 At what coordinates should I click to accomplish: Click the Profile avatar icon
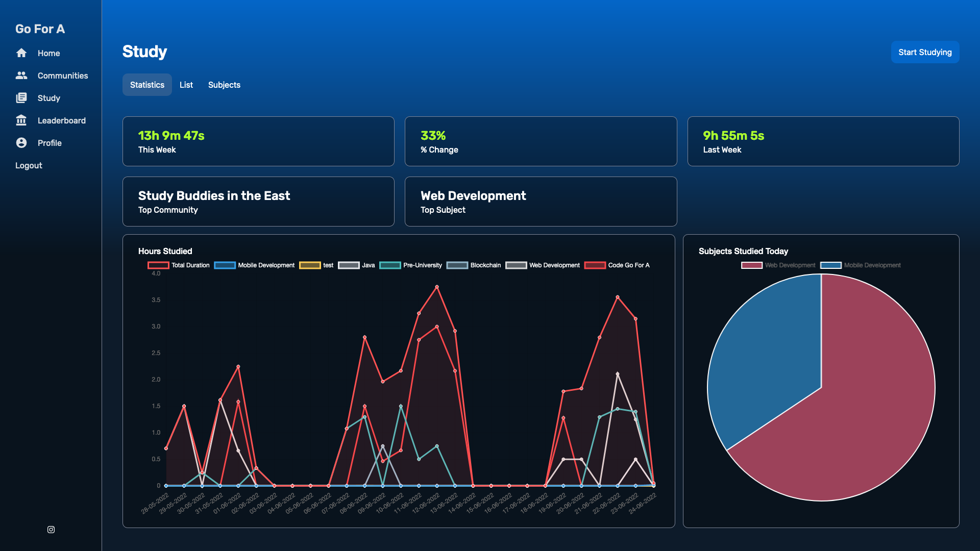(21, 143)
